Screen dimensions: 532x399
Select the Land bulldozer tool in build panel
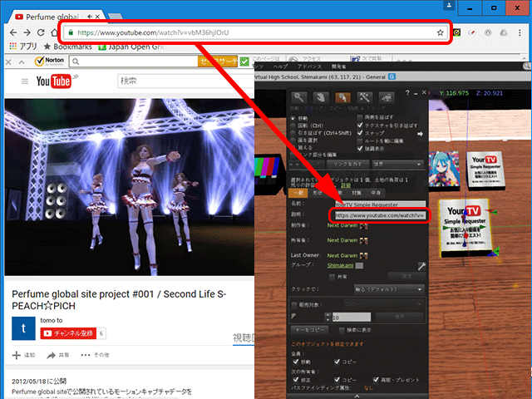[x=387, y=97]
